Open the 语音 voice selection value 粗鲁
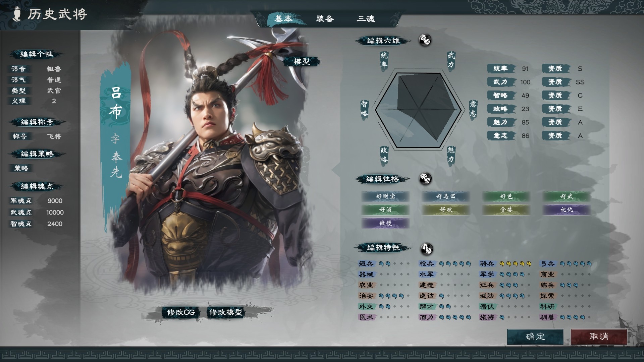 point(54,69)
